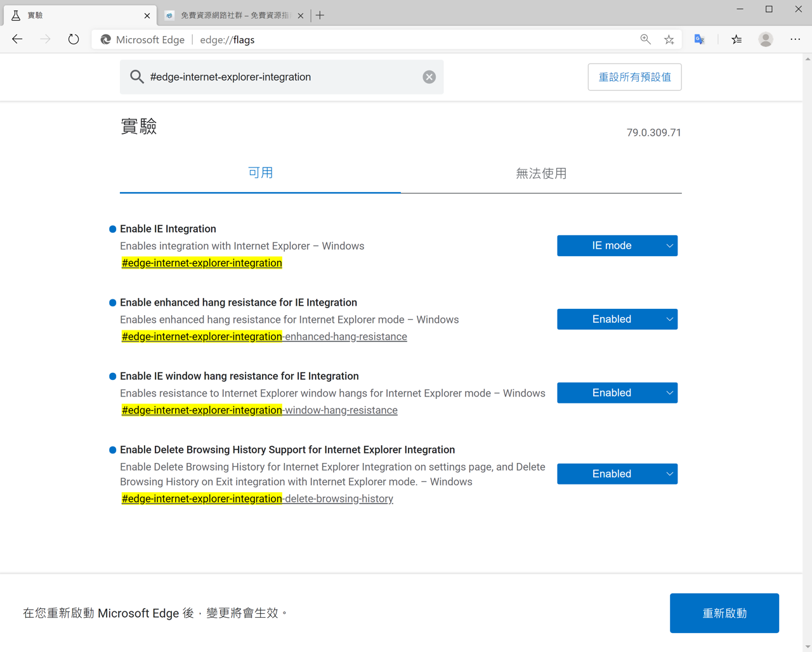812x652 pixels.
Task: Click the flask icon on 實驗 tab
Action: click(x=16, y=15)
